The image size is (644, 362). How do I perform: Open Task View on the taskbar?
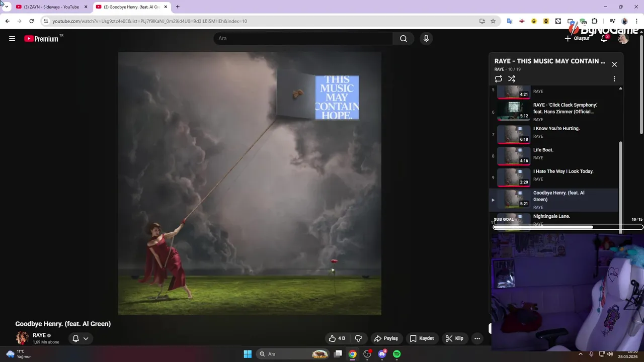click(338, 354)
